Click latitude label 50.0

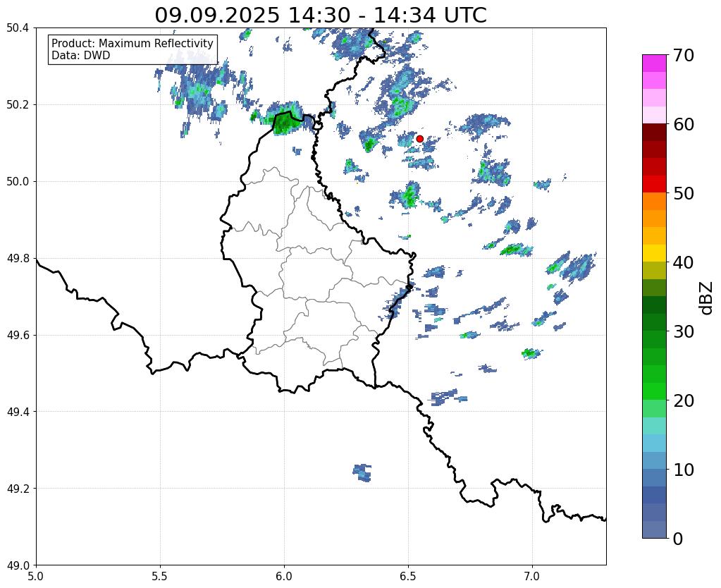click(x=18, y=182)
